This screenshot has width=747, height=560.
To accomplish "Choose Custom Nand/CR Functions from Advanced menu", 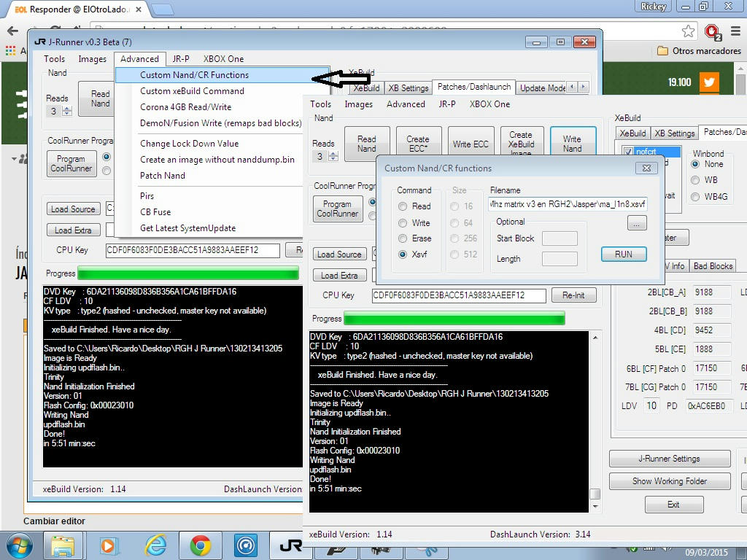I will click(222, 75).
